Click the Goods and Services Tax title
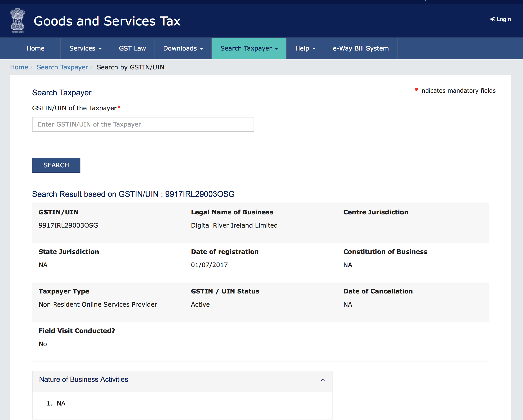523x420 pixels. (107, 21)
